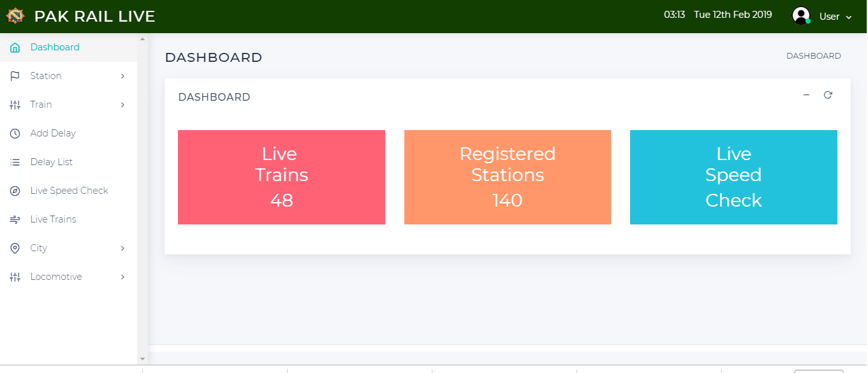Select Live Trains in the sidebar
This screenshot has height=373, width=868.
54,220
